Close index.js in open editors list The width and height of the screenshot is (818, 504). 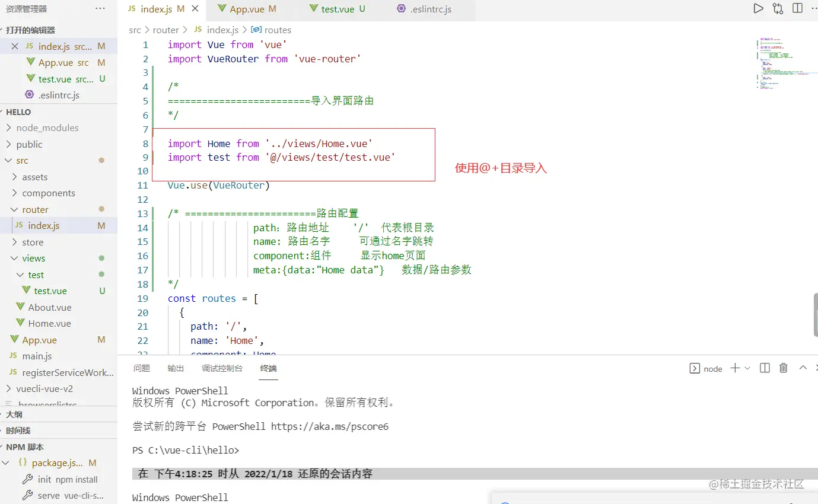click(x=15, y=46)
